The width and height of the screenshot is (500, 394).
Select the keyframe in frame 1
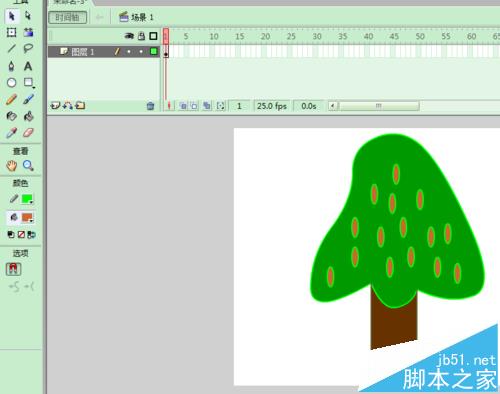click(x=166, y=52)
